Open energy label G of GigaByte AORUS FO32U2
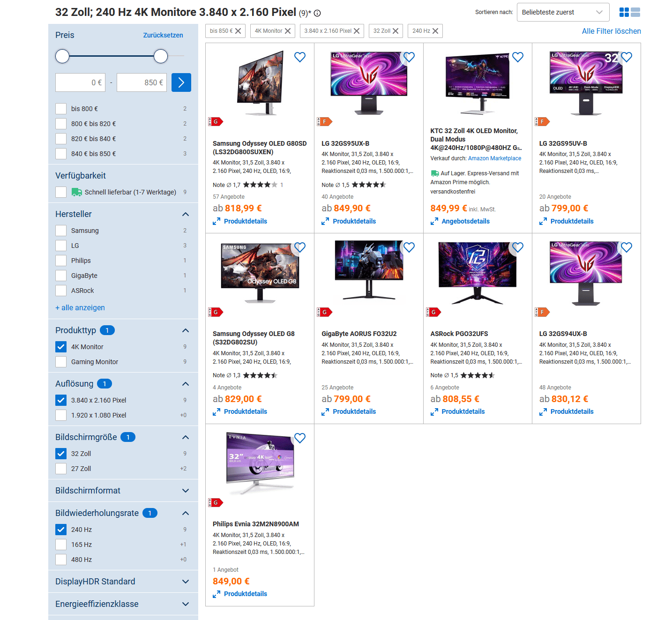Screen dimensions: 672x620 [x=324, y=312]
